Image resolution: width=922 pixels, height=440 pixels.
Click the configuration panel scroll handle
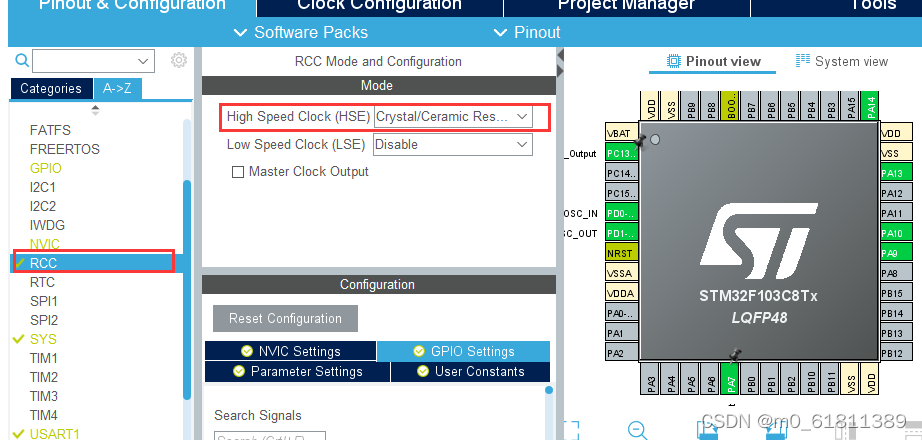[549, 390]
